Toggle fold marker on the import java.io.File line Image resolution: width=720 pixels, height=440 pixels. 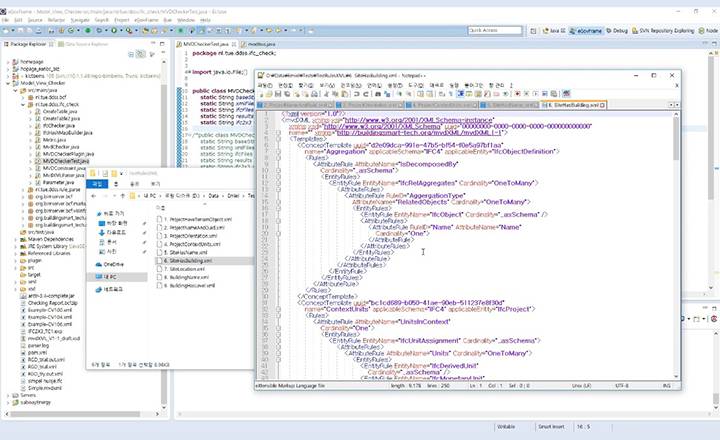click(188, 72)
